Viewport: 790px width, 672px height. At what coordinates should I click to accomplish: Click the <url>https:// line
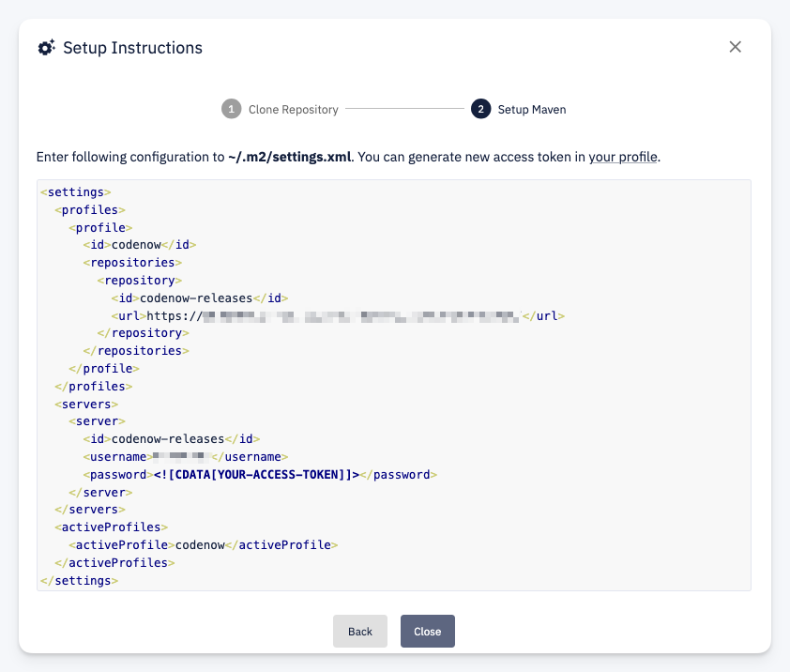click(x=338, y=316)
